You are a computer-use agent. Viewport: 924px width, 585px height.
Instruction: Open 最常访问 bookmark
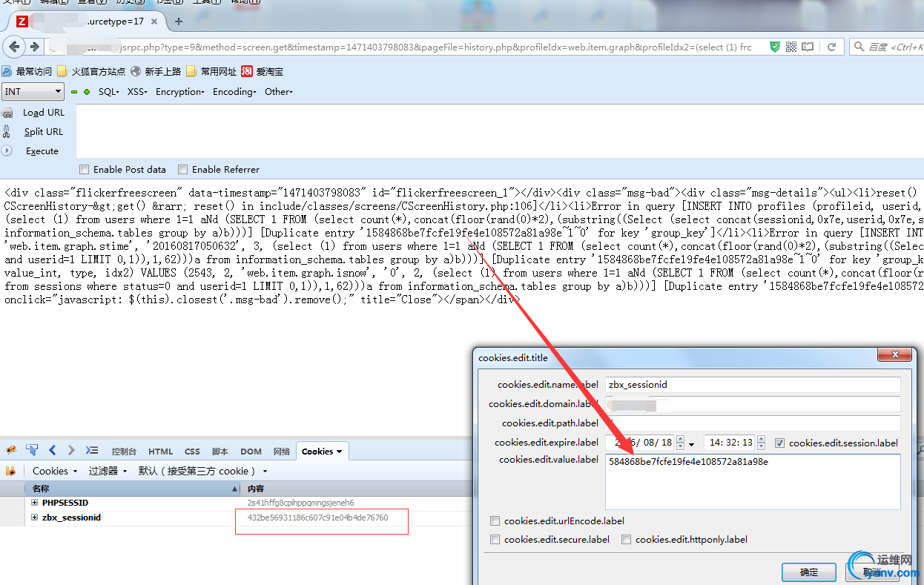point(27,71)
